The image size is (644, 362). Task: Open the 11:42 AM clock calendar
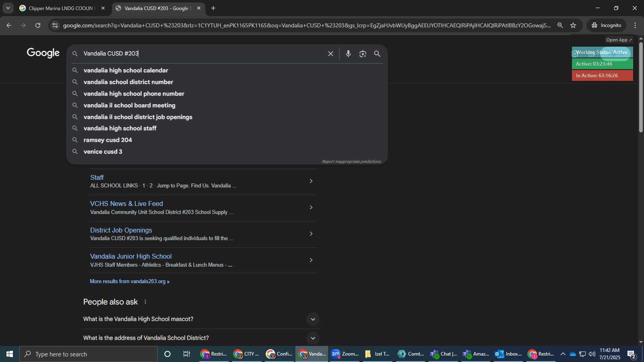pyautogui.click(x=610, y=354)
